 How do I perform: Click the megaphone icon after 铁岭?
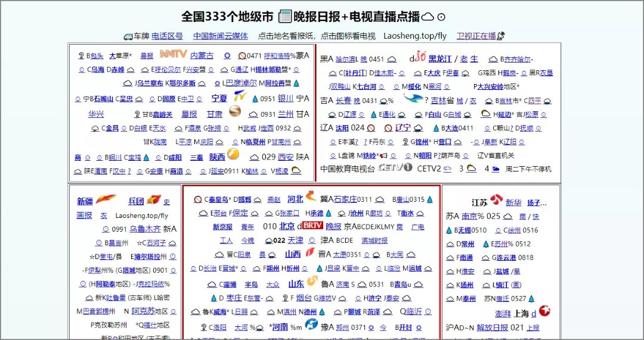coord(383,156)
